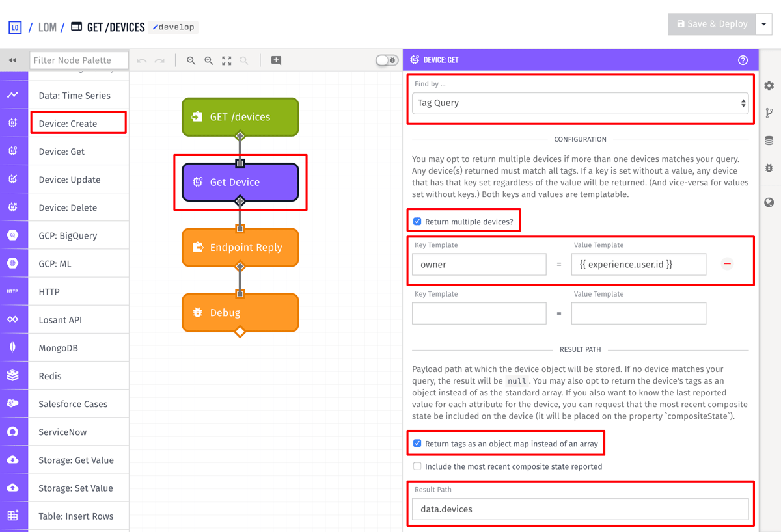This screenshot has width=781, height=532.
Task: Click the Losant API palette icon
Action: tap(13, 319)
